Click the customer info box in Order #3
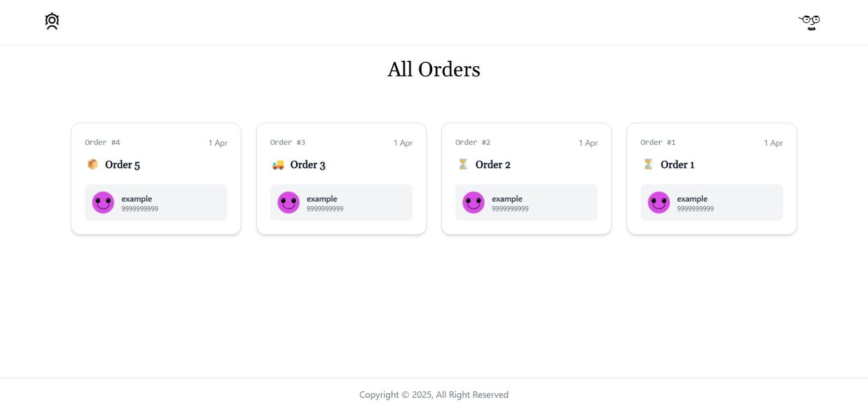The height and width of the screenshot is (419, 868). (366, 203)
